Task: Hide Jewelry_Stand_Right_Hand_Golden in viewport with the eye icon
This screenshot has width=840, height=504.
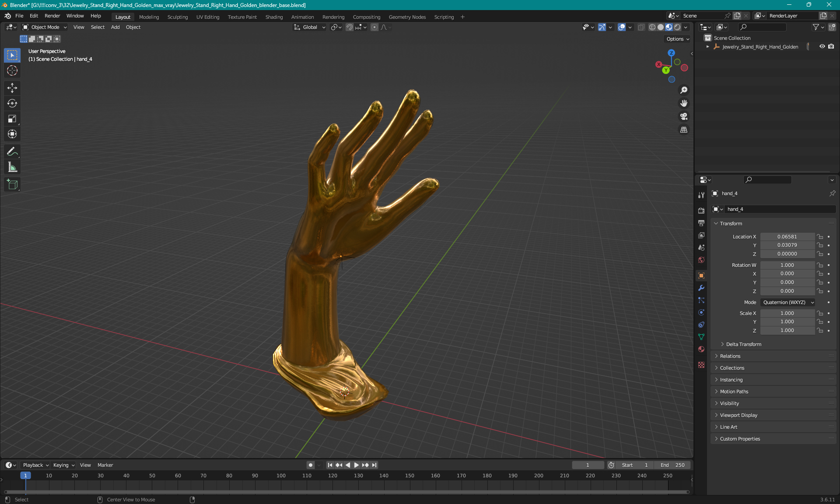Action: click(822, 46)
